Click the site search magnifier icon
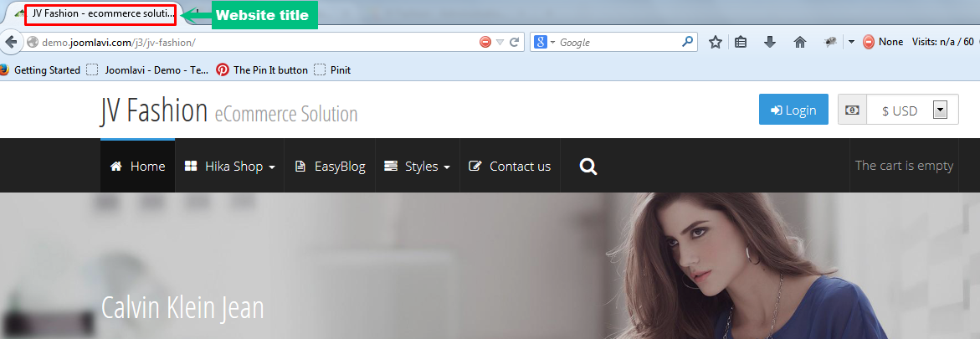Screen dimensions: 980x339 click(588, 167)
